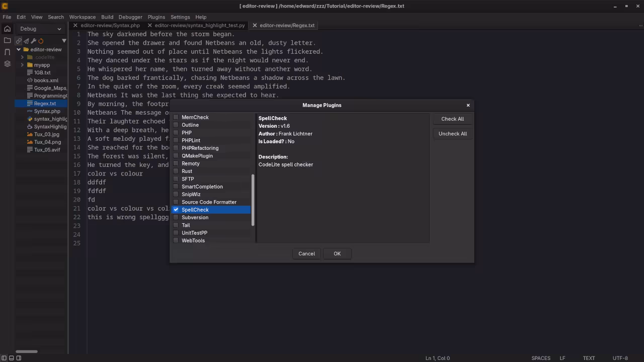Click the layers stack sidebar icon
This screenshot has width=644, height=362.
[7, 64]
